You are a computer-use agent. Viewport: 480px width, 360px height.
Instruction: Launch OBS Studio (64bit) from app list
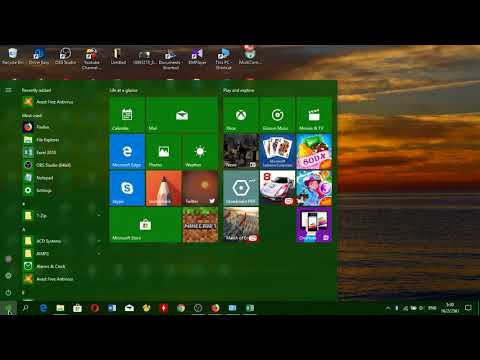[x=60, y=165]
